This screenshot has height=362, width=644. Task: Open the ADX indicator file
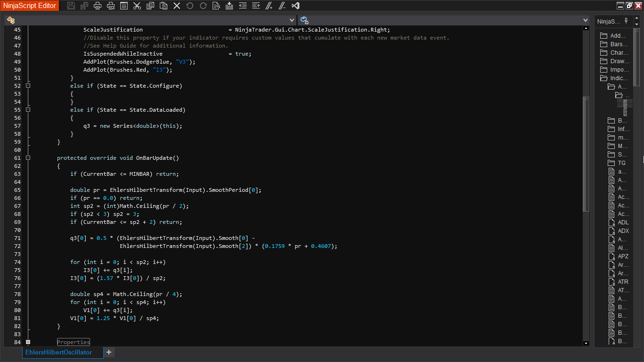(x=623, y=231)
